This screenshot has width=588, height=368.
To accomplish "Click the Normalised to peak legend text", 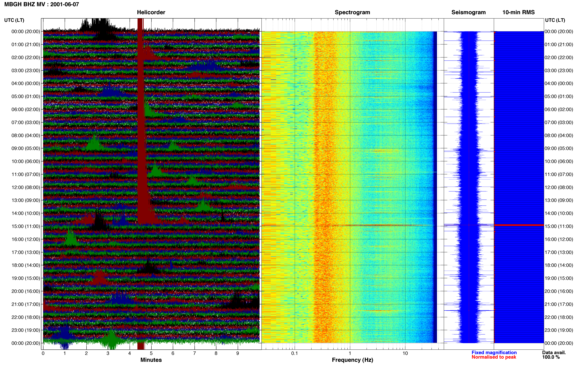I will [494, 357].
